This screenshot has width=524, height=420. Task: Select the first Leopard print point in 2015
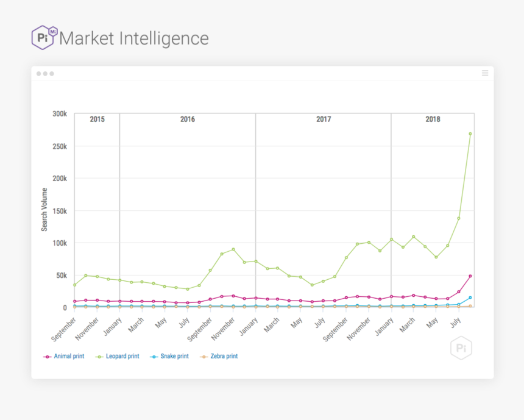74,285
